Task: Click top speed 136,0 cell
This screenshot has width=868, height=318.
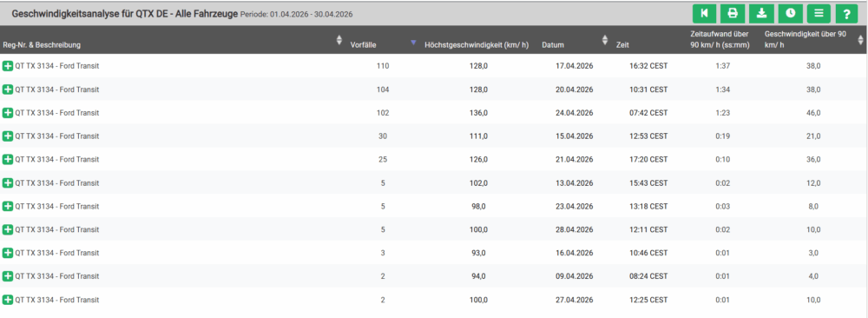Action: pyautogui.click(x=478, y=112)
